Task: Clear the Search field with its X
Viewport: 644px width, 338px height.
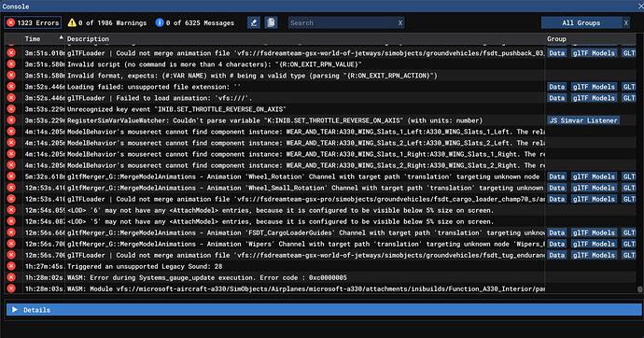Action: click(400, 23)
